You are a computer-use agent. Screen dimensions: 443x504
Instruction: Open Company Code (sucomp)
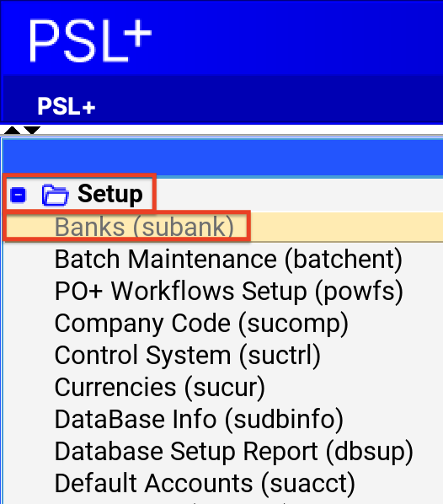tap(201, 324)
